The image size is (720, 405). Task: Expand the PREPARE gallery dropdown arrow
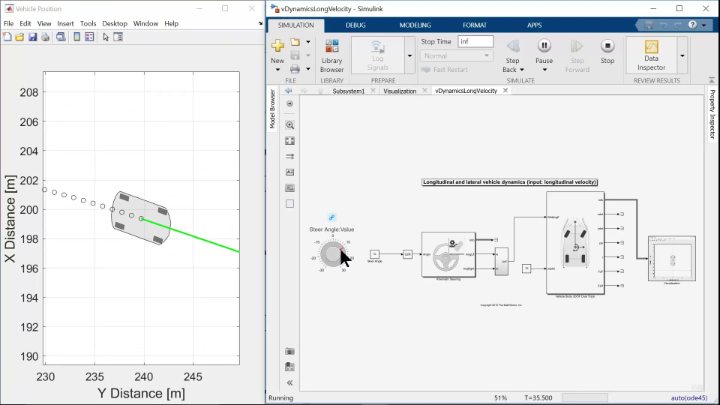pos(410,56)
